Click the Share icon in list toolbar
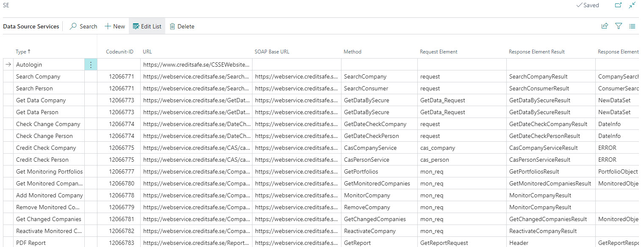 605,26
